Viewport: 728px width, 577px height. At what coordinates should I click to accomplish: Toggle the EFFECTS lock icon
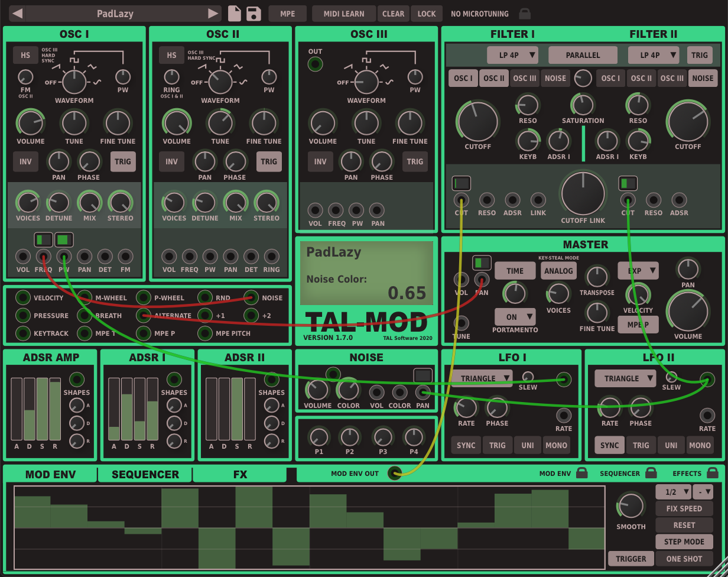pyautogui.click(x=712, y=473)
